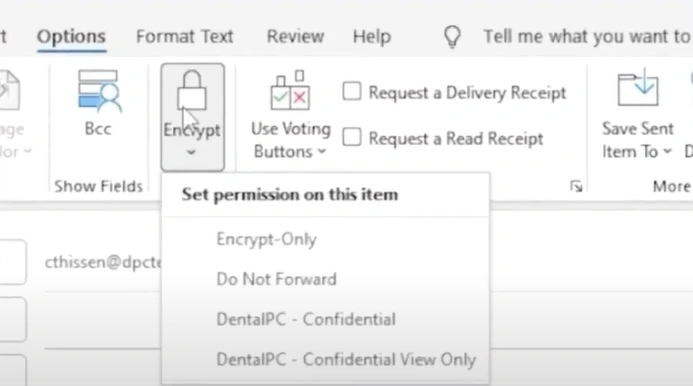The height and width of the screenshot is (386, 693).
Task: Expand the Use Voting Buttons dropdown
Action: pyautogui.click(x=322, y=152)
